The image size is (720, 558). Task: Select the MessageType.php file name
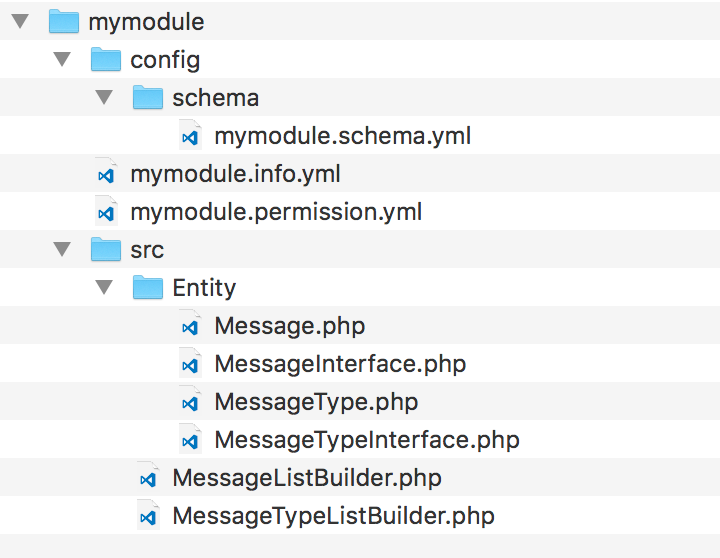click(x=316, y=401)
